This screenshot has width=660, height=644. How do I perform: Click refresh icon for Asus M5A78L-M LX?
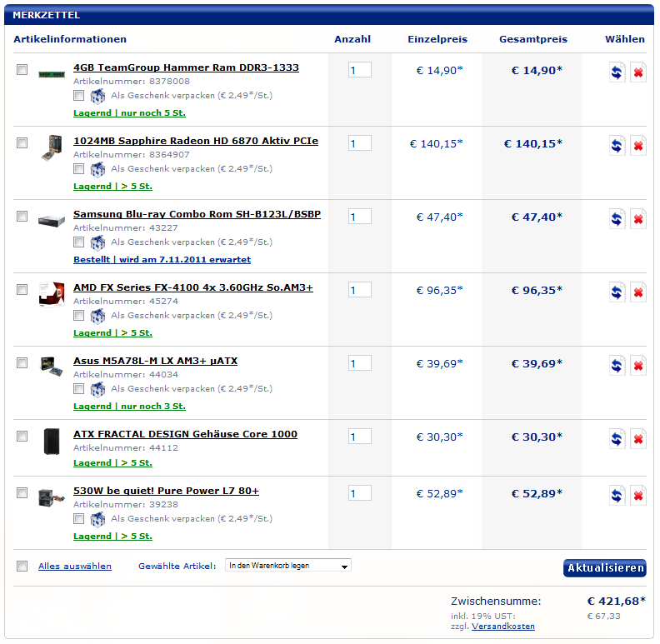point(617,366)
